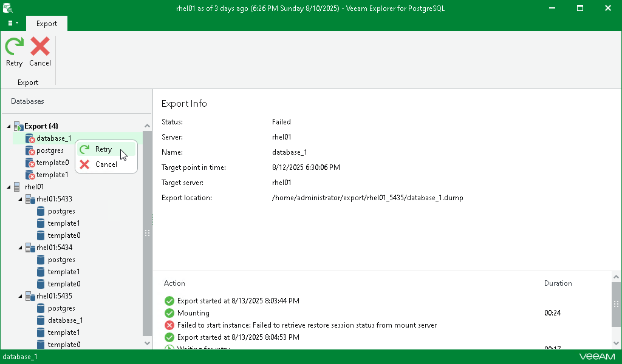The image size is (622, 364).
Task: Select template1 in the Export list
Action: (x=52, y=175)
